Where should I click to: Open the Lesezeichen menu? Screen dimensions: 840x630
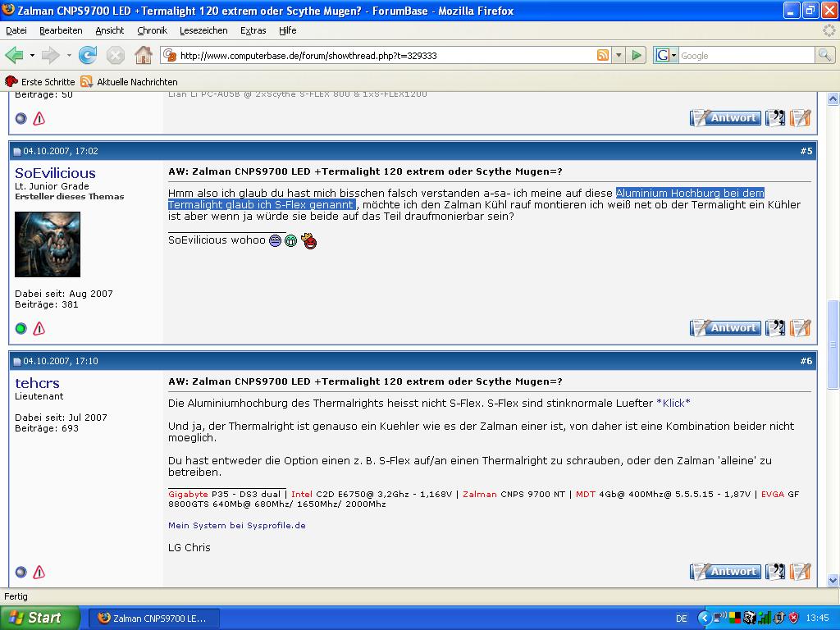pos(203,30)
